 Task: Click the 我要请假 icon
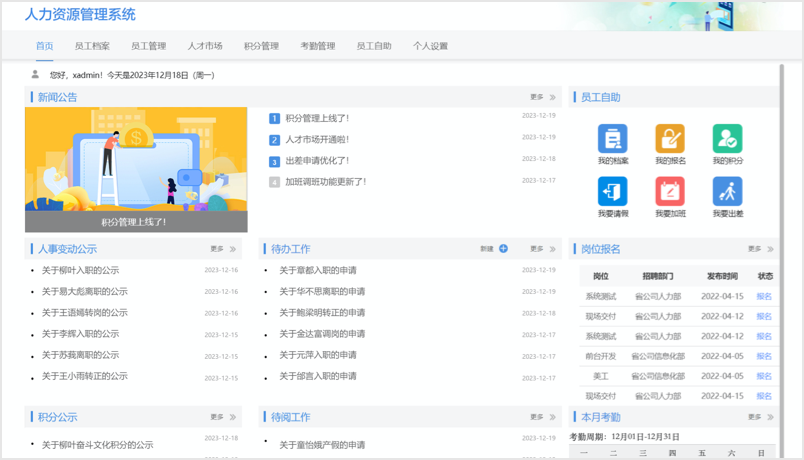click(x=612, y=191)
